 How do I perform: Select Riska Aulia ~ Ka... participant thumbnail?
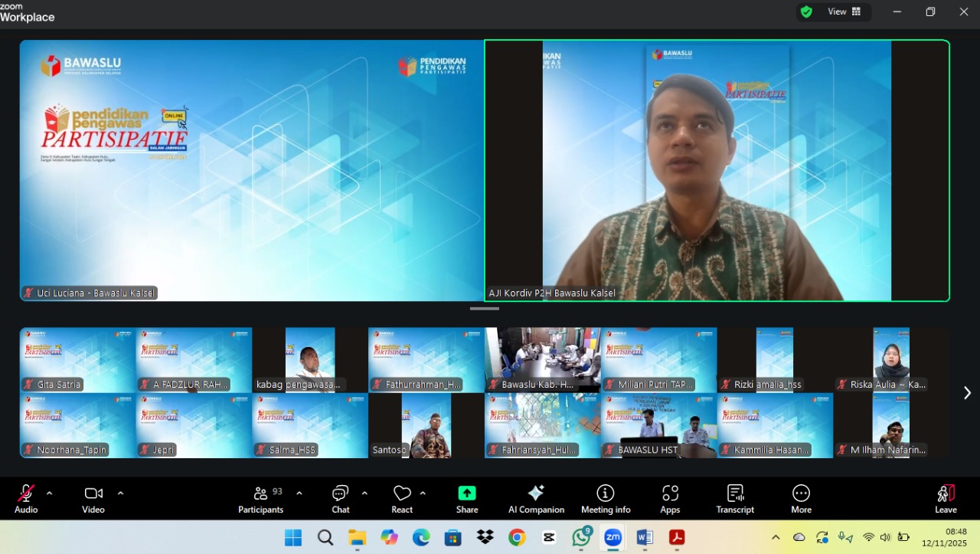(x=891, y=360)
